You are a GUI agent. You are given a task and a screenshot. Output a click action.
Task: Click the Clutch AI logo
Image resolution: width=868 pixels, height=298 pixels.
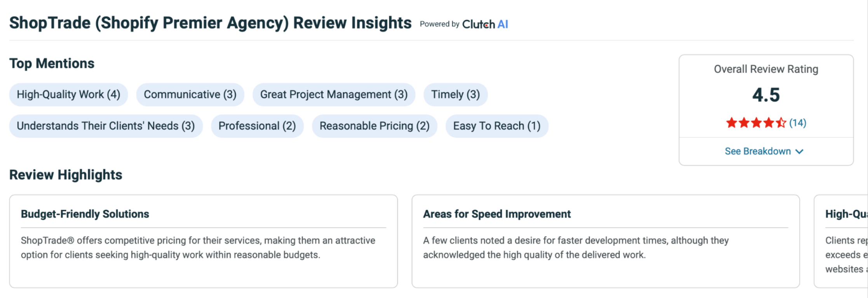(x=485, y=24)
